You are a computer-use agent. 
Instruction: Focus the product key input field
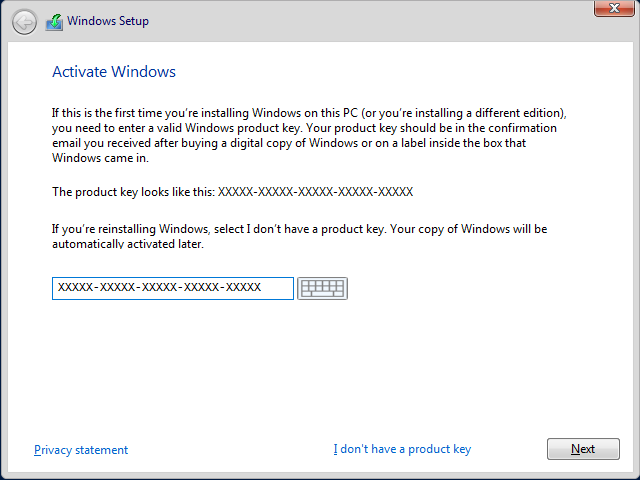(173, 288)
